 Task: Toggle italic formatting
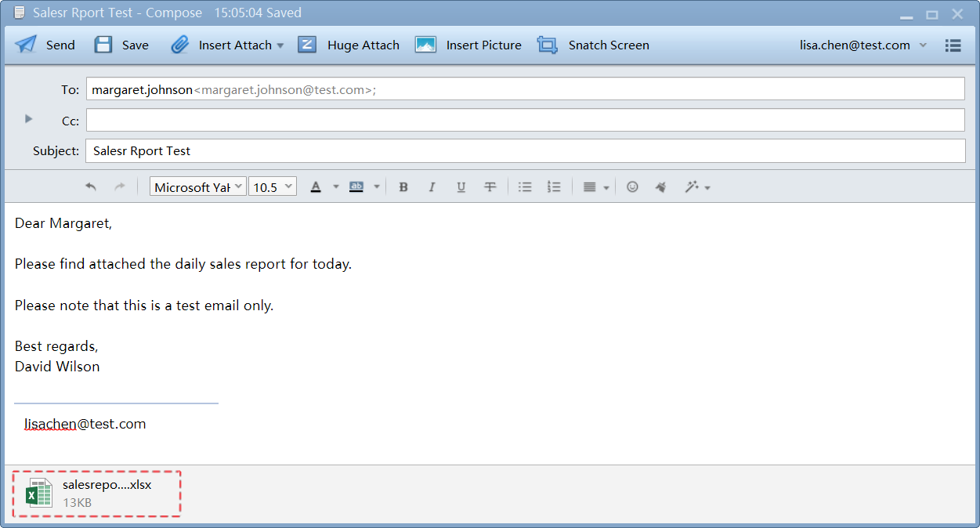(432, 187)
